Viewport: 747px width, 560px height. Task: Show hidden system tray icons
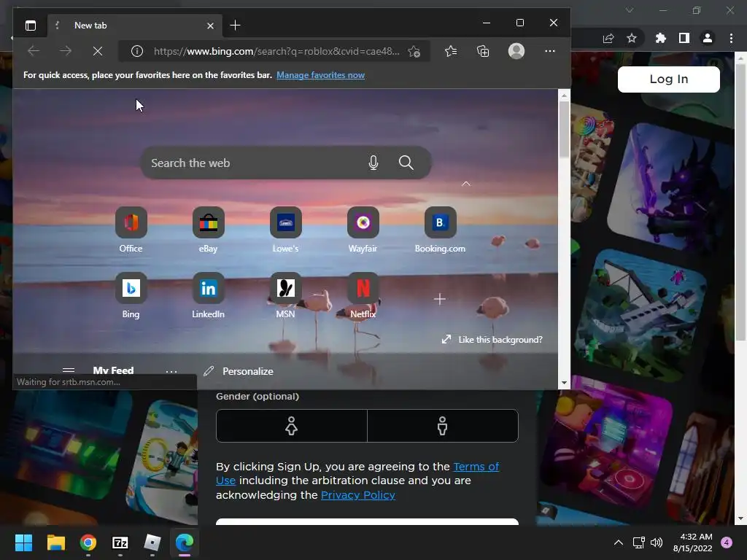pyautogui.click(x=619, y=542)
